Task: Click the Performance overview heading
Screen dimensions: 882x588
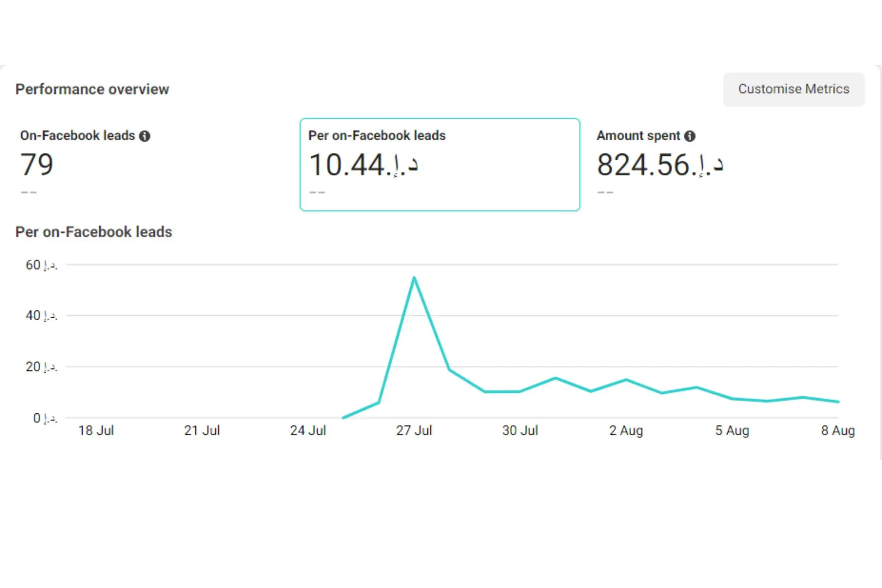Action: pos(92,89)
